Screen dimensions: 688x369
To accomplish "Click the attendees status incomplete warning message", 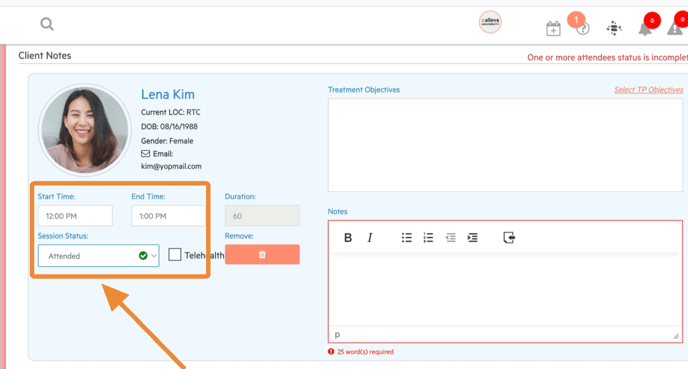I will pos(607,57).
